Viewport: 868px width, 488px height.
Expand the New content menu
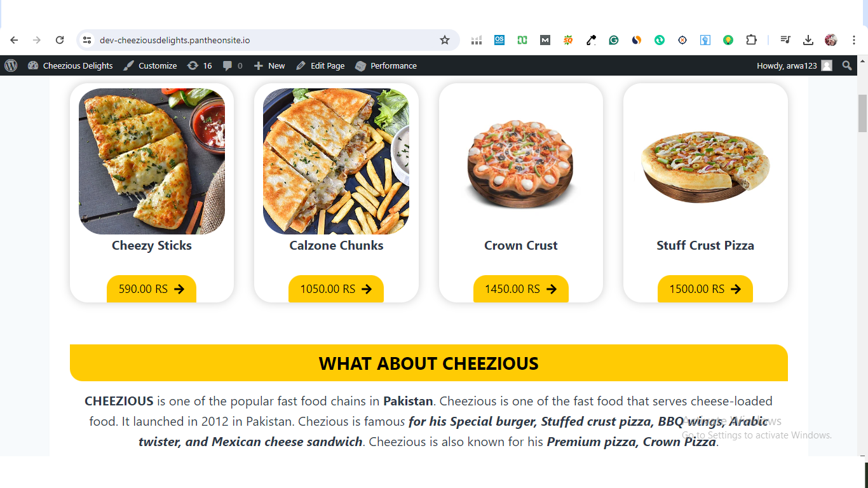[x=269, y=65]
